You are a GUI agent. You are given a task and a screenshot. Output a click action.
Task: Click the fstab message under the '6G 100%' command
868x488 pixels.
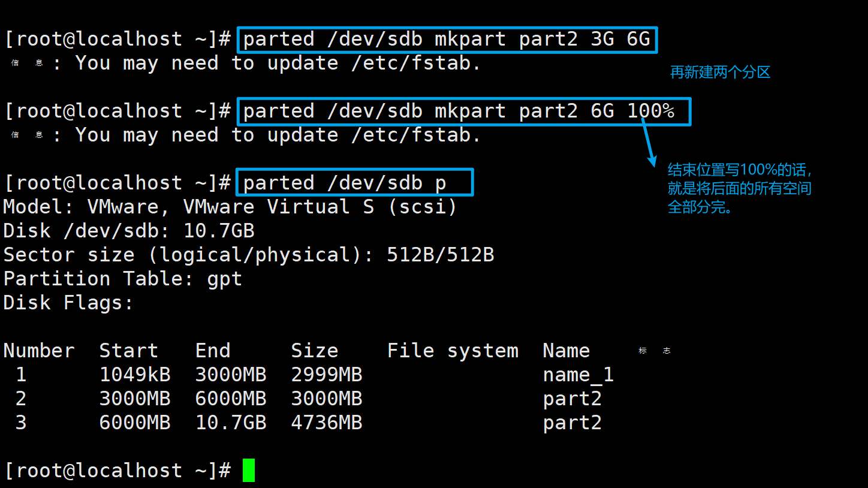click(x=246, y=135)
